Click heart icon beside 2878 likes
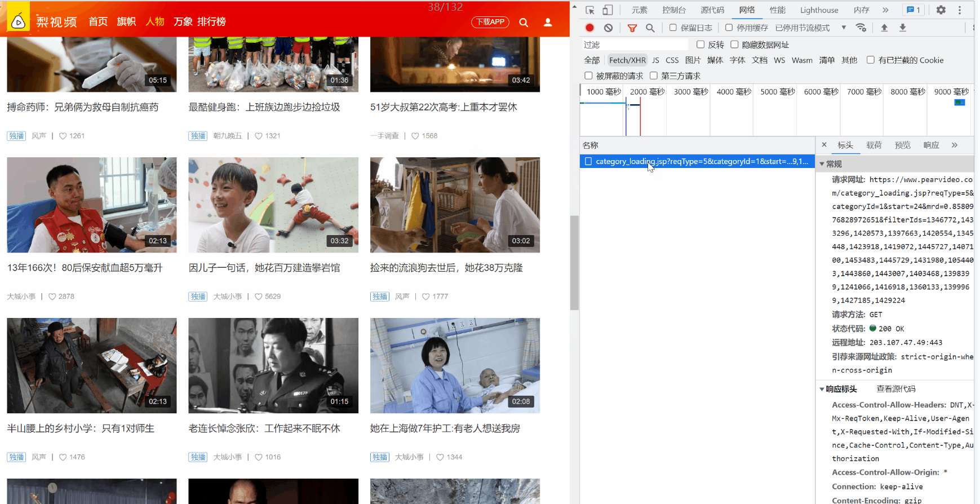This screenshot has width=980, height=504. pyautogui.click(x=52, y=297)
